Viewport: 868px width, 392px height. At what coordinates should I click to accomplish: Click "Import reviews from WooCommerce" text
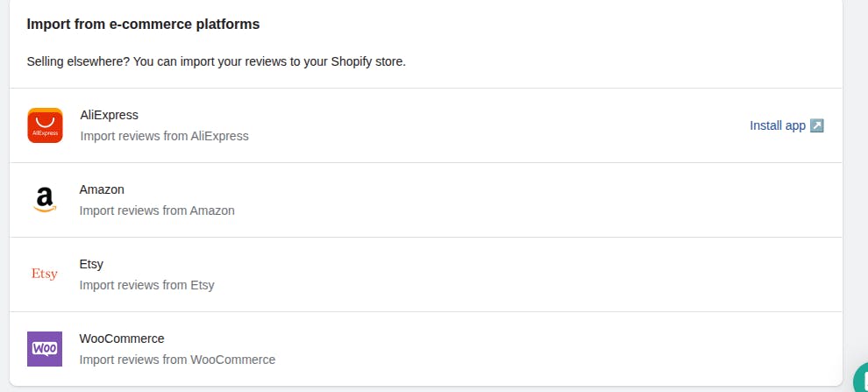(177, 360)
